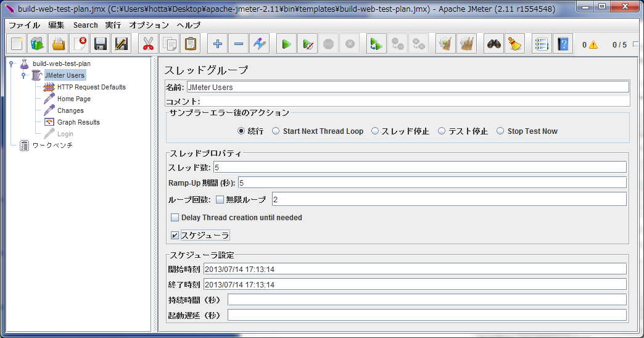This screenshot has height=338, width=644.
Task: Open Search with binoculars icon
Action: click(x=493, y=44)
